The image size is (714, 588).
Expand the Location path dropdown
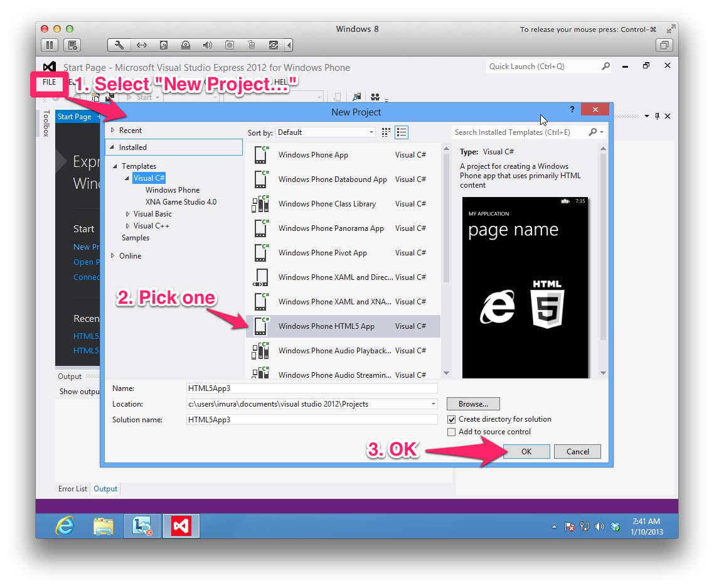433,404
